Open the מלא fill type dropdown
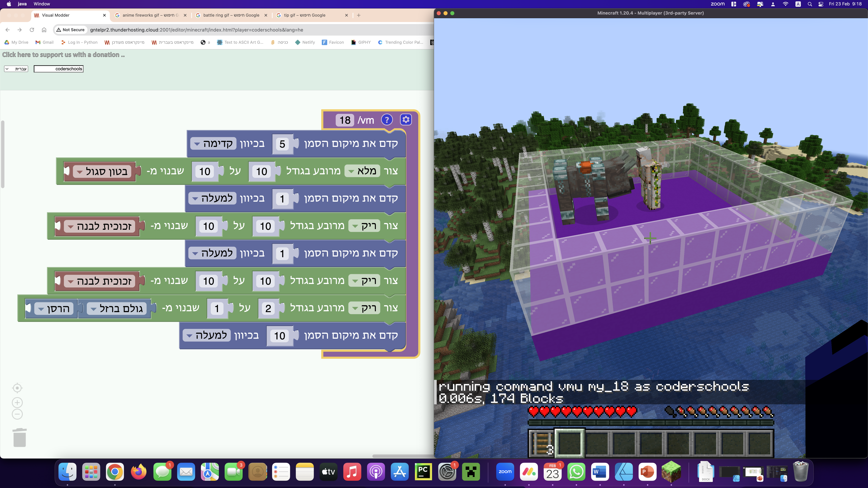This screenshot has width=868, height=488. click(x=363, y=171)
